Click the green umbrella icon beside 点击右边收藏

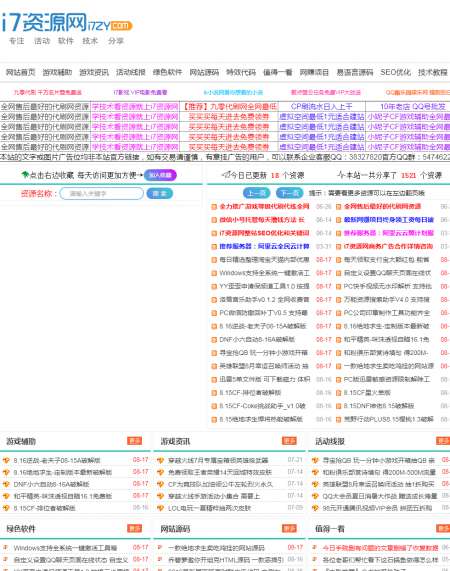(x=25, y=175)
